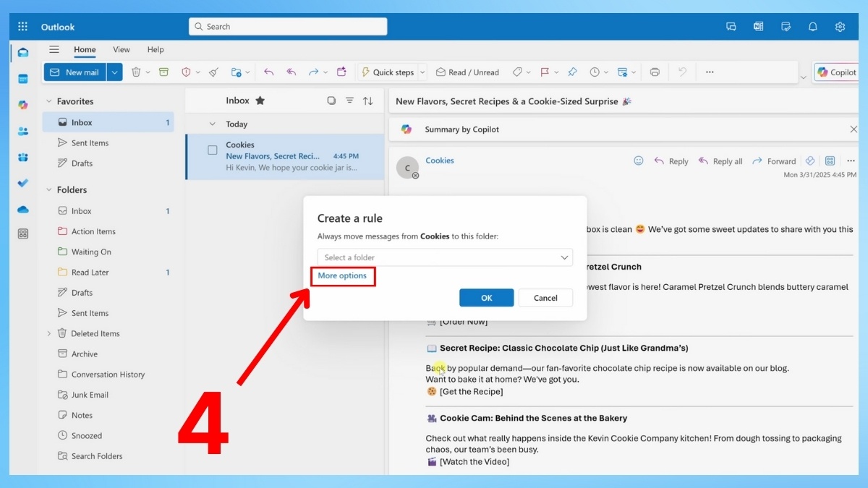The width and height of the screenshot is (868, 488).
Task: Open the Select a folder dropdown
Action: (x=445, y=257)
